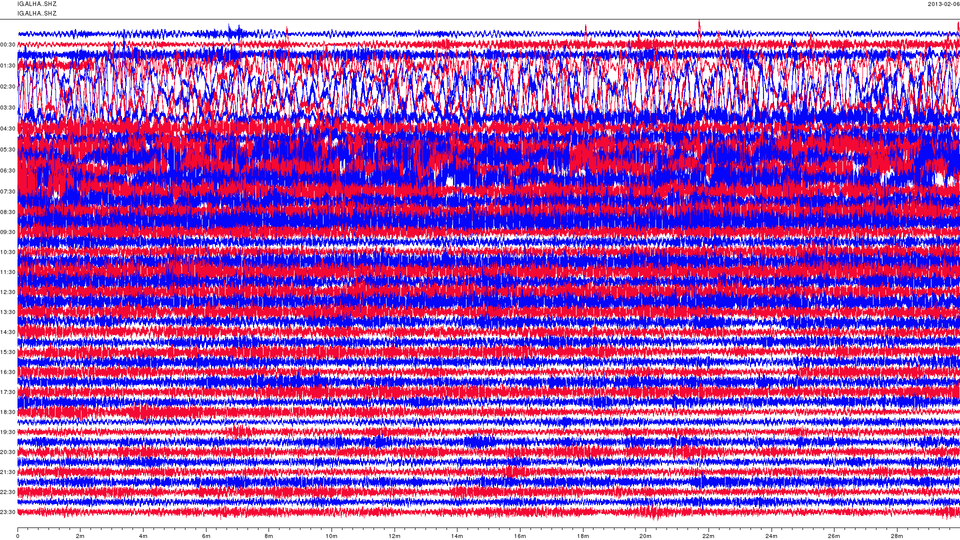This screenshot has width=960, height=540.
Task: Click the 16m axis label
Action: pos(520,536)
